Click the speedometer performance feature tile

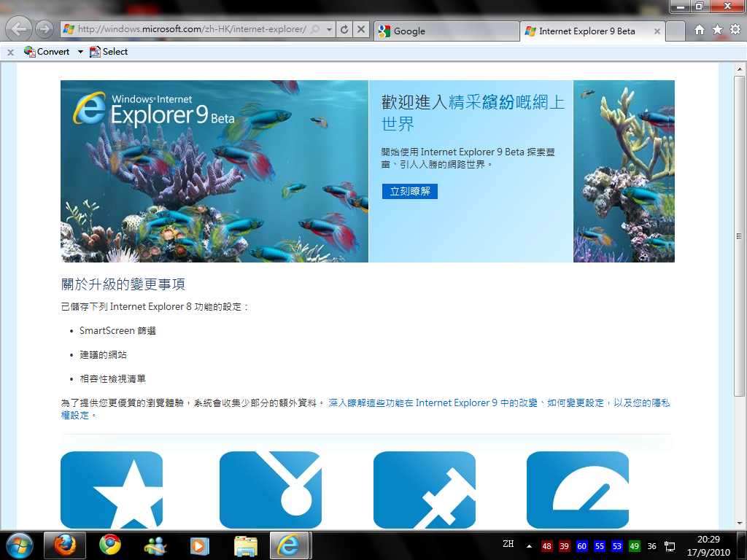pyautogui.click(x=578, y=490)
